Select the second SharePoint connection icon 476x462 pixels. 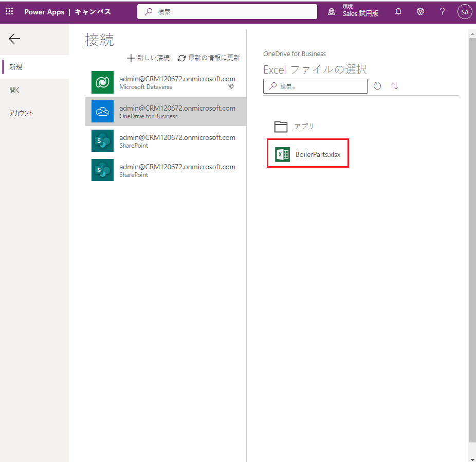pyautogui.click(x=103, y=170)
